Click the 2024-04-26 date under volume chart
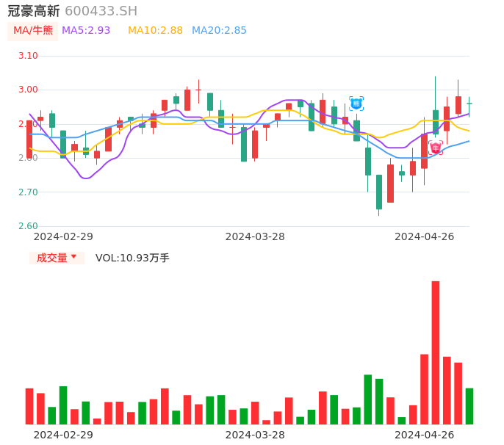 425,435
